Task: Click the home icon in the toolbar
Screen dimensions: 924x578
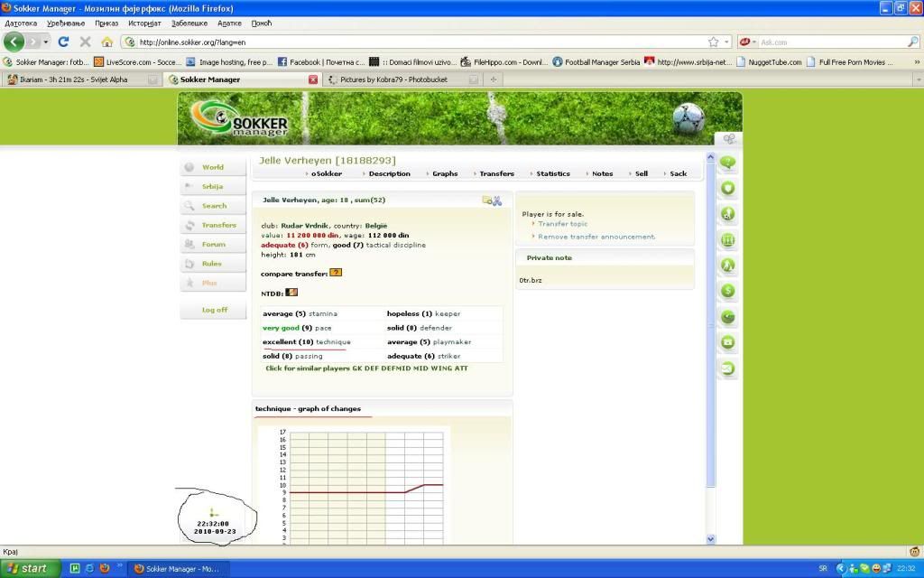Action: pos(106,42)
